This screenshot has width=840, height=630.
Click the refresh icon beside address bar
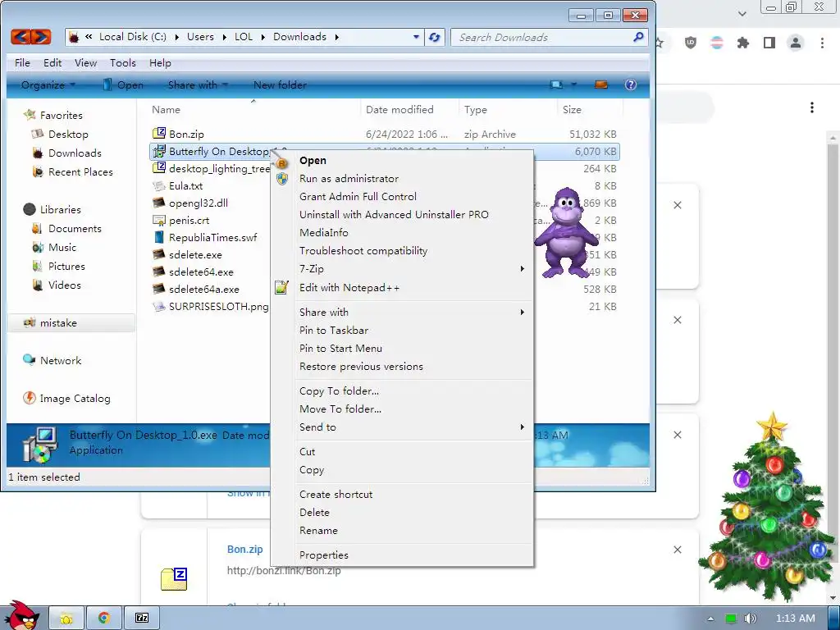(435, 37)
